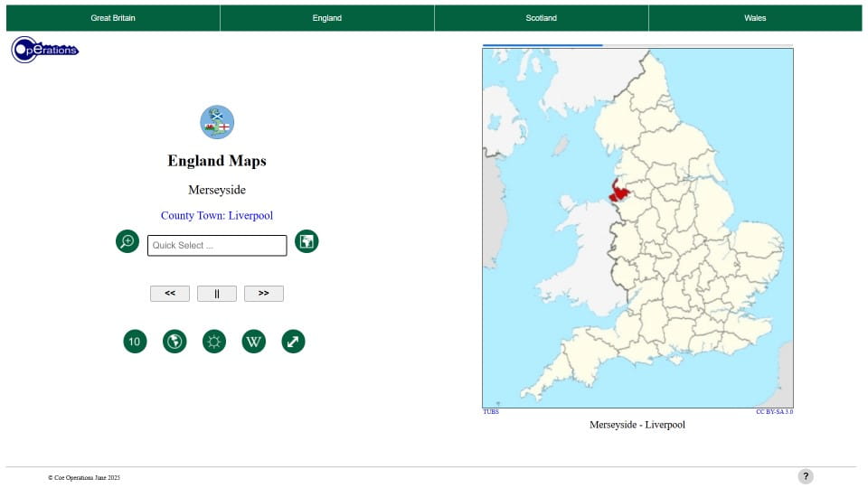Click the Coe Operations June 2025 copyright text
Viewport: 868px width, 488px height.
click(83, 477)
